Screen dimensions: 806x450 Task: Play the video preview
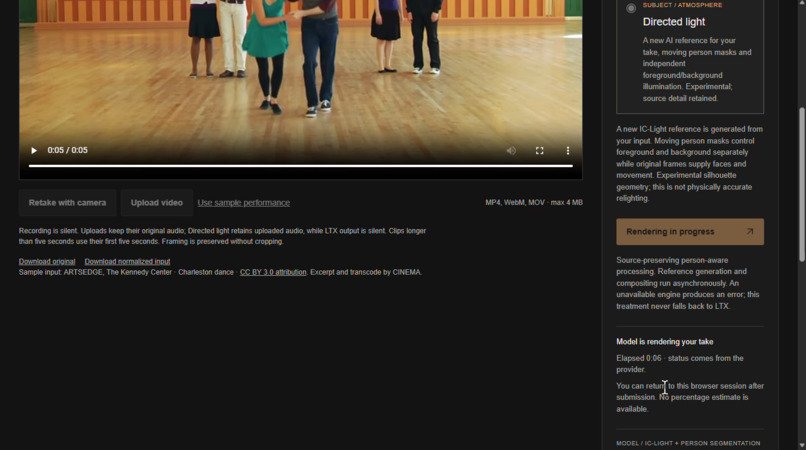click(x=34, y=151)
